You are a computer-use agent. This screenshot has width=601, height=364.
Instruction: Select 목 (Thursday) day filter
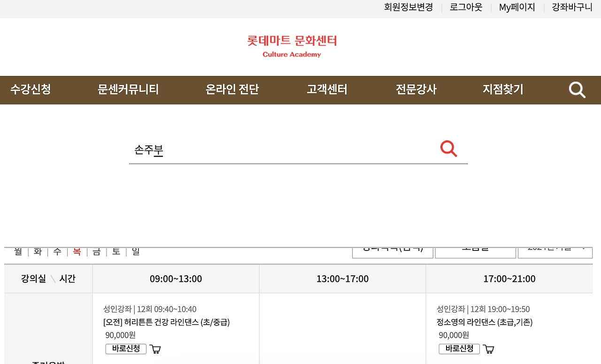(x=77, y=252)
